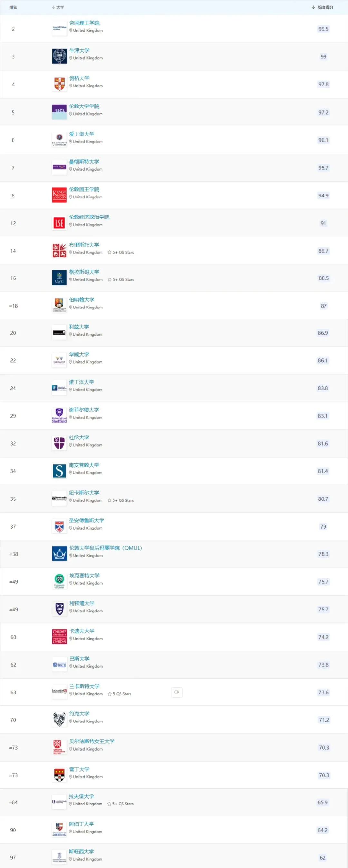Open the 曼彻斯特大学 link

coord(84,161)
